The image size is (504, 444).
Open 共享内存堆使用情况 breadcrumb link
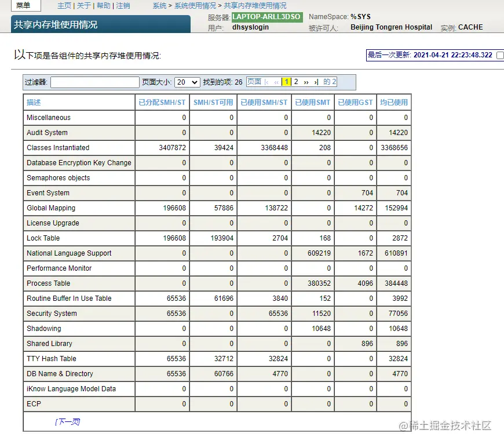point(255,6)
